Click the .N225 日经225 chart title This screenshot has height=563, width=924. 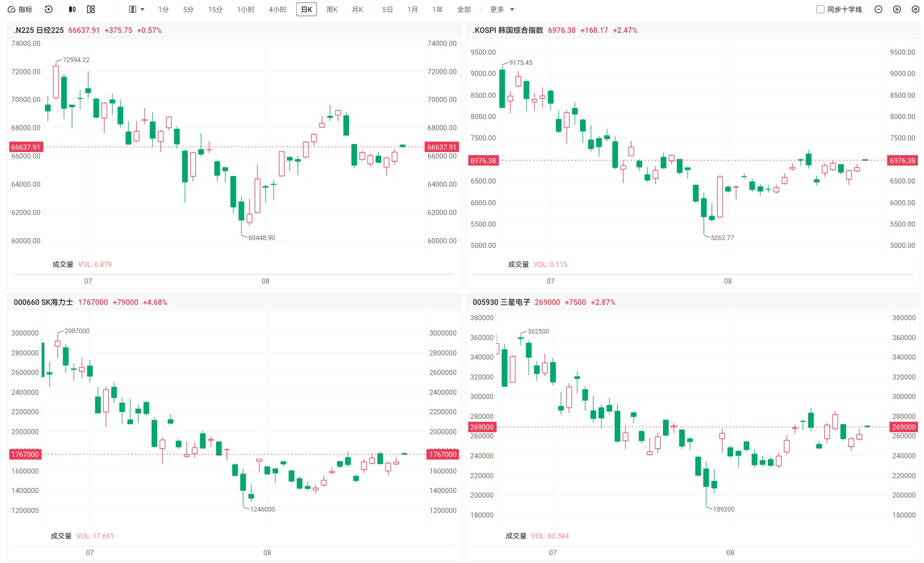tap(38, 30)
